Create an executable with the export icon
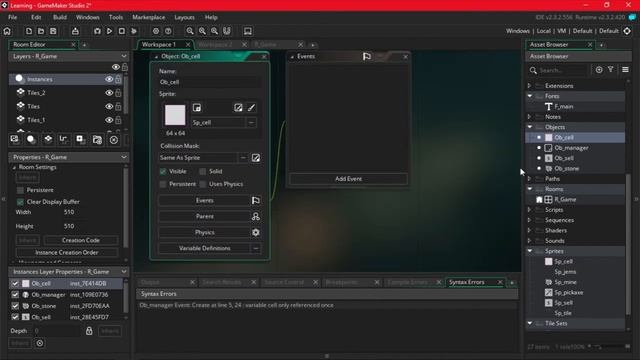The height and width of the screenshot is (360, 640). 75,31
